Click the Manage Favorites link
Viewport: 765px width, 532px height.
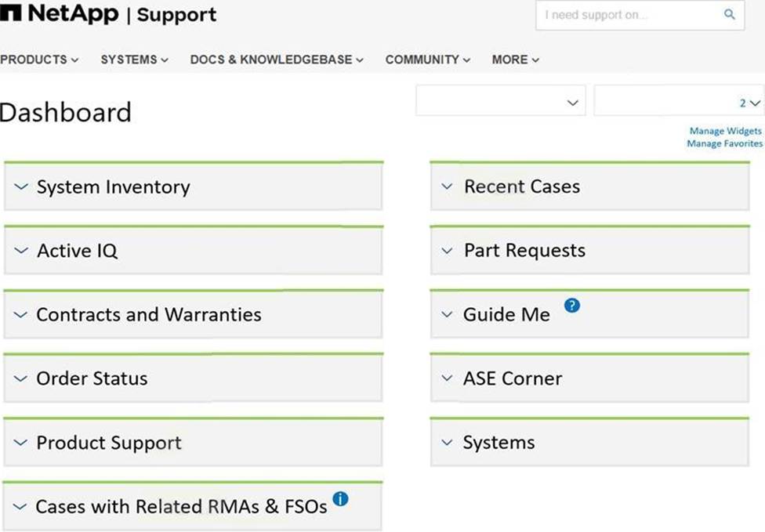724,144
